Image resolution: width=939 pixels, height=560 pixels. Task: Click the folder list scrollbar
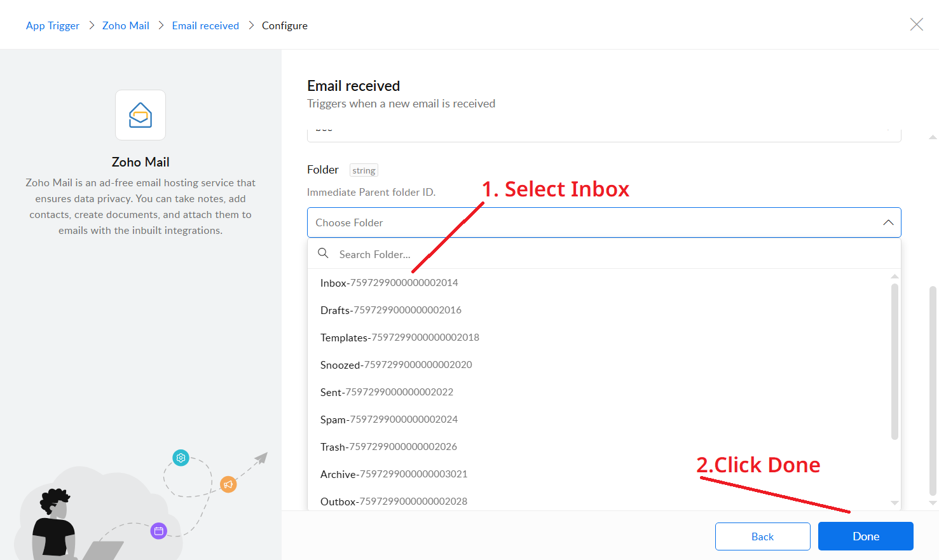pos(894,361)
